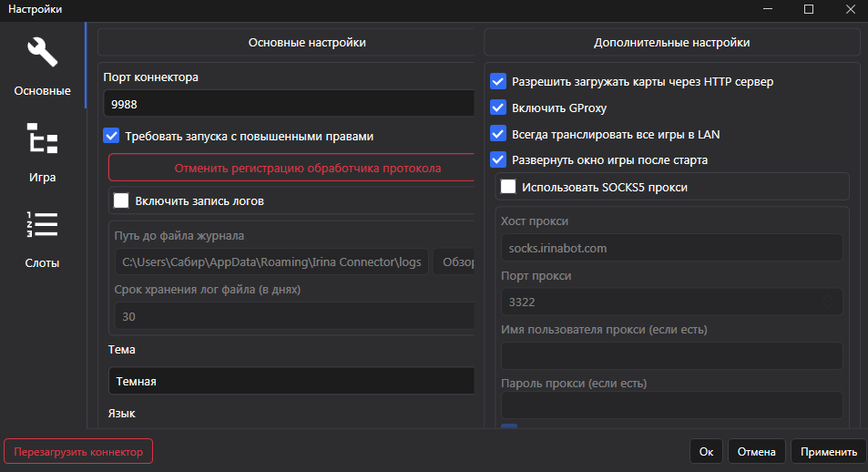Click the Порт коннектора field with 9988
The height and width of the screenshot is (472, 868).
click(291, 104)
